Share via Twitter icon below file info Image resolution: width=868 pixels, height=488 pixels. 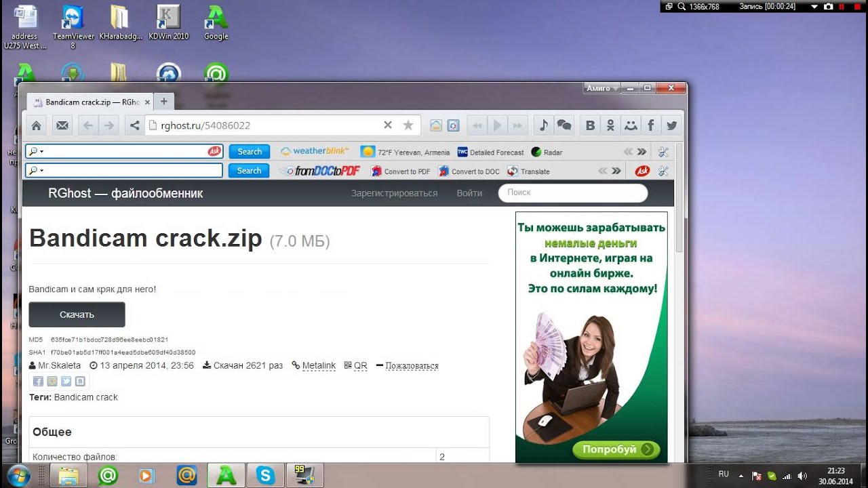(x=66, y=382)
